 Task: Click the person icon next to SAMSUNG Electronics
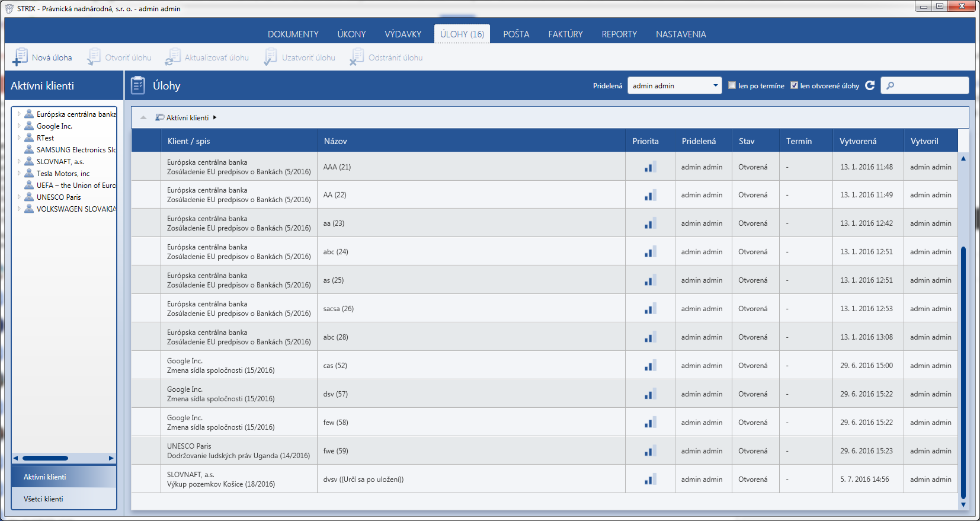click(x=29, y=149)
